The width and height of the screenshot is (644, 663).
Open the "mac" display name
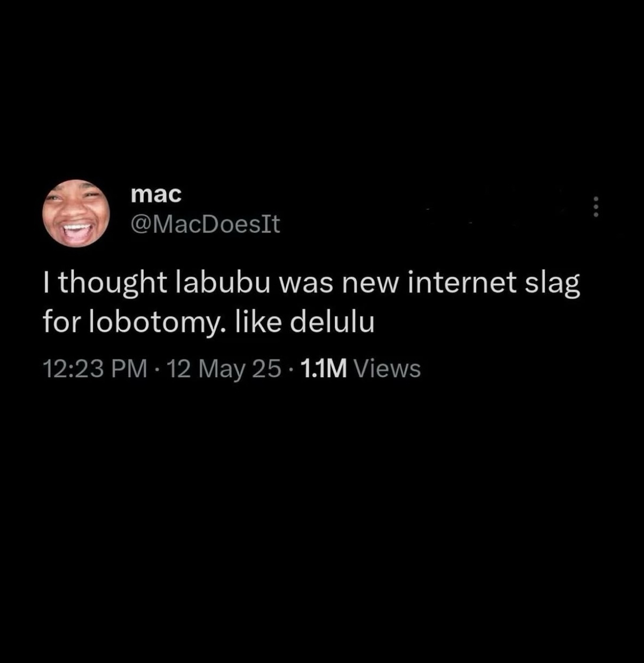tap(156, 194)
